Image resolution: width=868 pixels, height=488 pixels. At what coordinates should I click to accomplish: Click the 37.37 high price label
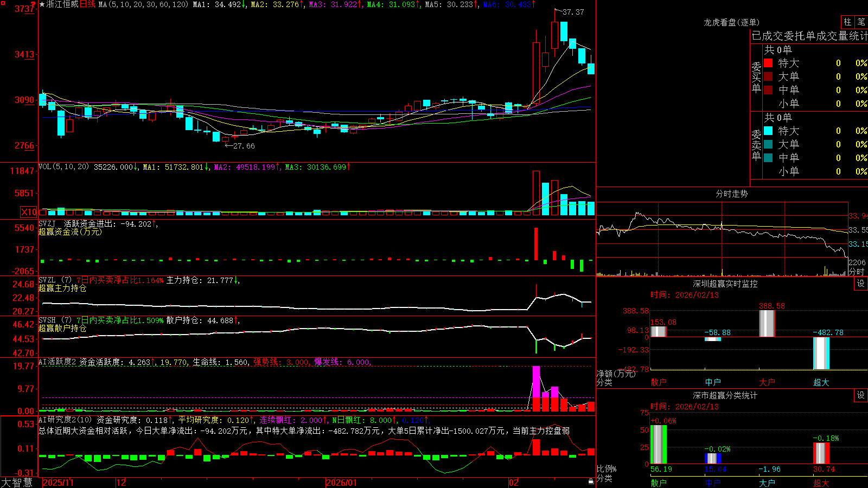point(573,12)
